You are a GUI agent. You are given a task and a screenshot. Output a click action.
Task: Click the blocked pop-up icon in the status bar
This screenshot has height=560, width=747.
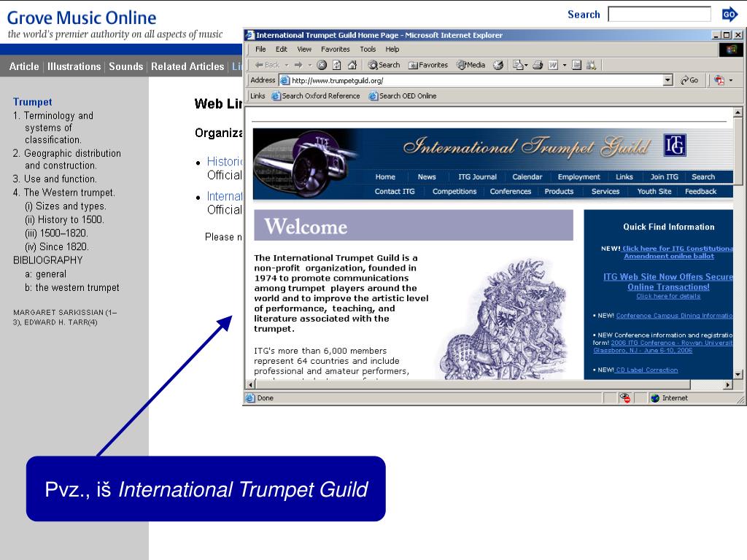click(624, 398)
